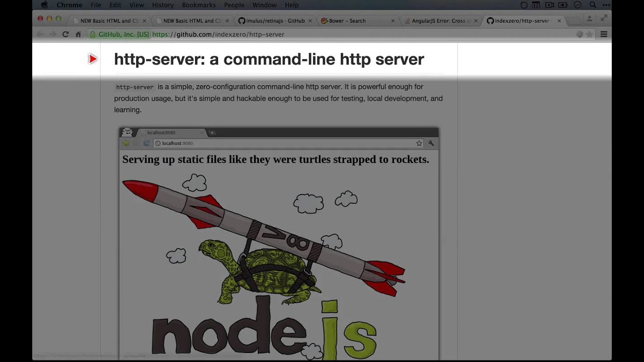Screen dimensions: 644x362
Task: Open the People menu
Action: (x=234, y=5)
